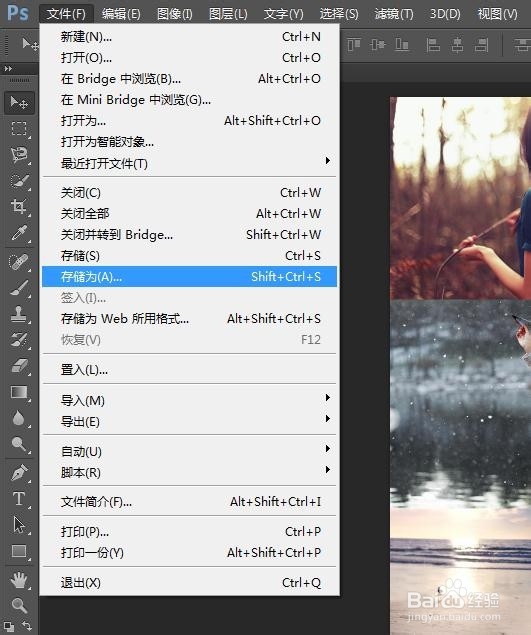The image size is (531, 635).
Task: Click the align horizontal centers icon
Action: (x=457, y=45)
